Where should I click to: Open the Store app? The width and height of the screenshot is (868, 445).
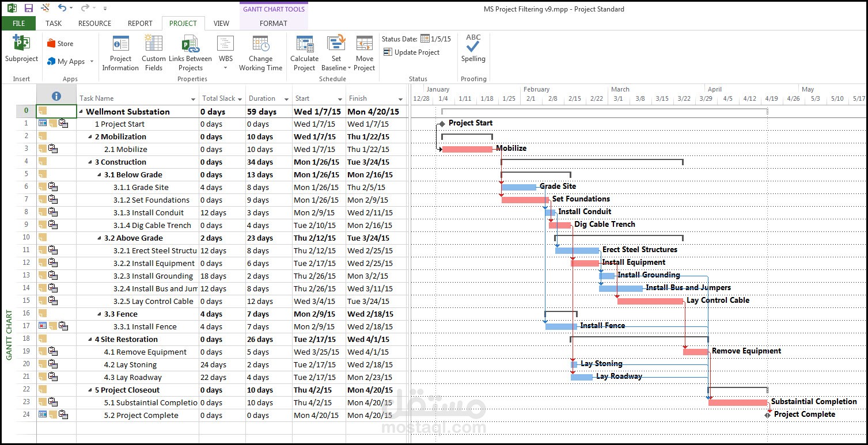pyautogui.click(x=60, y=44)
